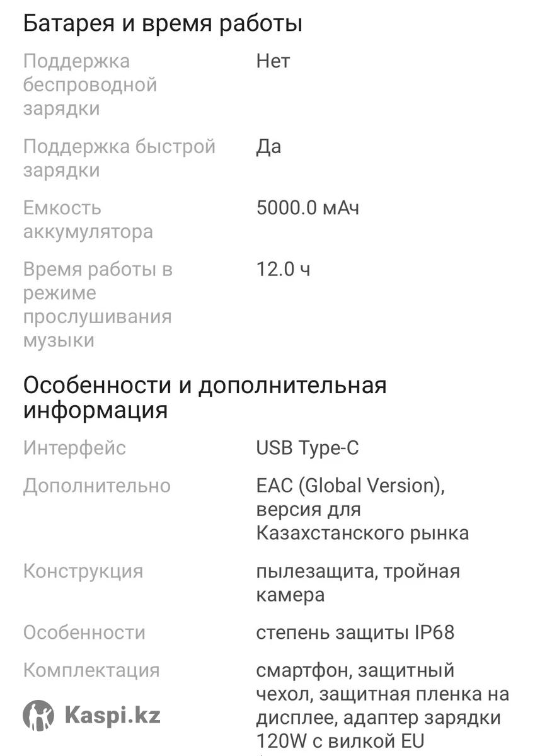
Task: Tap the Kaspi.kz brand name text
Action: [x=112, y=715]
